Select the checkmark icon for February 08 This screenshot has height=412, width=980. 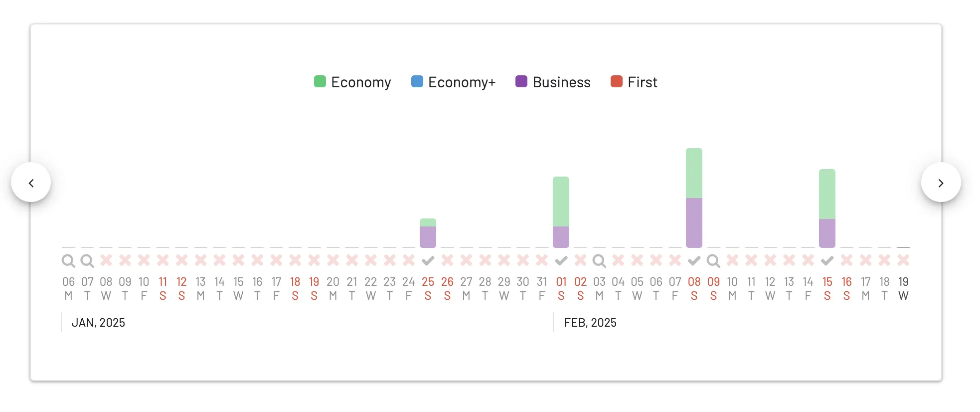tap(694, 260)
